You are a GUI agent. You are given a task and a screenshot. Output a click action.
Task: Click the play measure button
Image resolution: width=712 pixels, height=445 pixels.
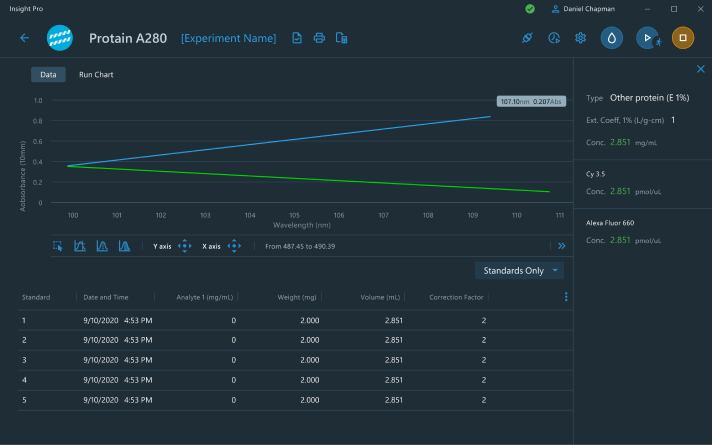pyautogui.click(x=647, y=38)
